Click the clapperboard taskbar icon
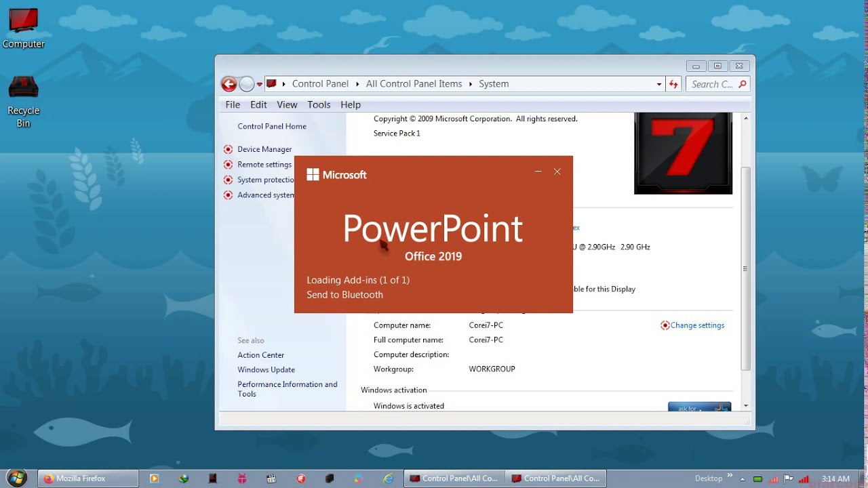Screen dimensions: 868x488 click(271, 479)
